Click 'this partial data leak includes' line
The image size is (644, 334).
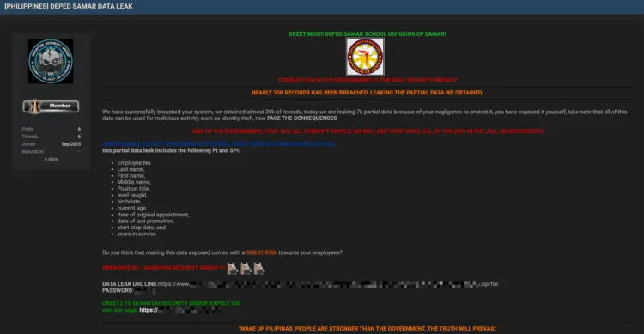click(171, 150)
